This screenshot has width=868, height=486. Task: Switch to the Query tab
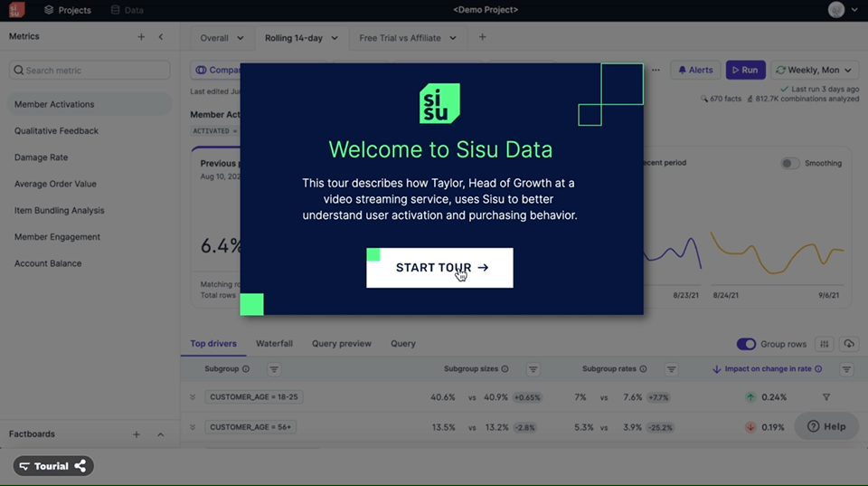403,344
